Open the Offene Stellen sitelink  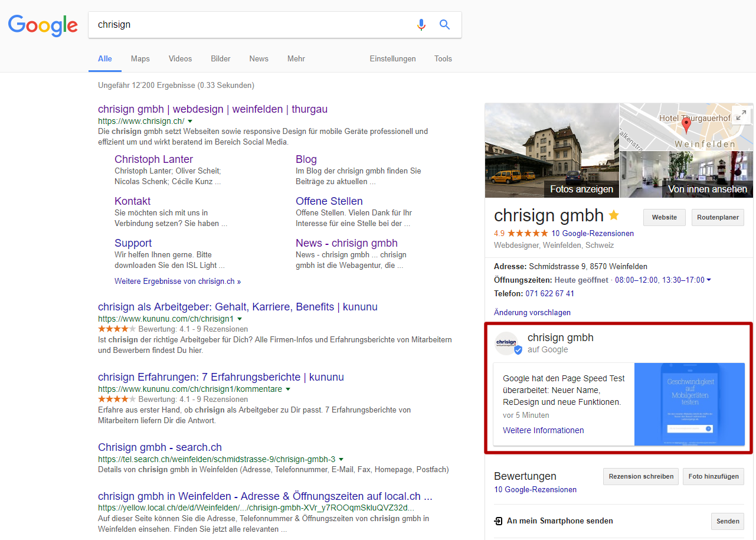[x=329, y=201]
